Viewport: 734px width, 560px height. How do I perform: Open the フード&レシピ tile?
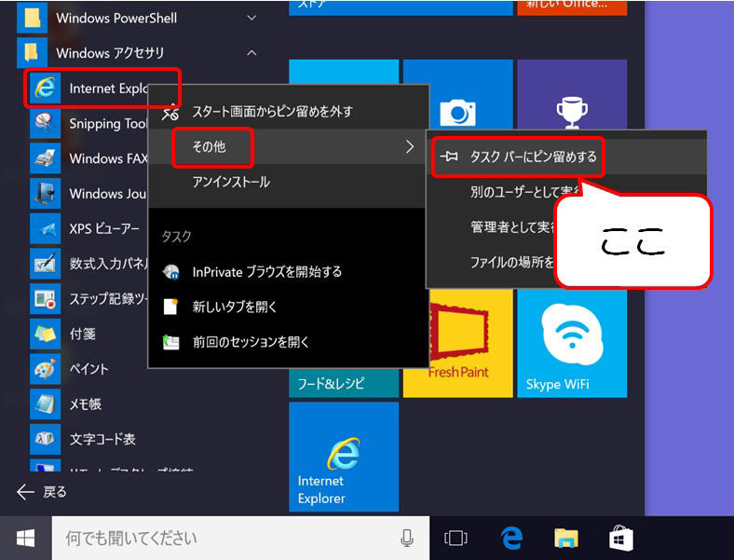tap(344, 383)
